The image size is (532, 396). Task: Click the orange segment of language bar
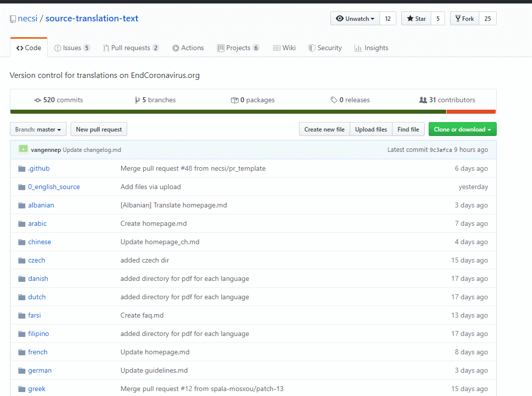tap(471, 112)
